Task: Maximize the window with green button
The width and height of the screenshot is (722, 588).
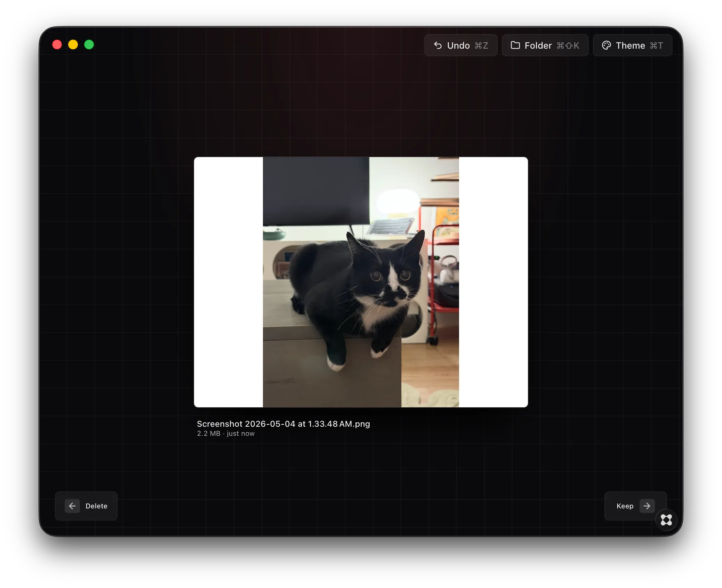Action: pos(89,44)
